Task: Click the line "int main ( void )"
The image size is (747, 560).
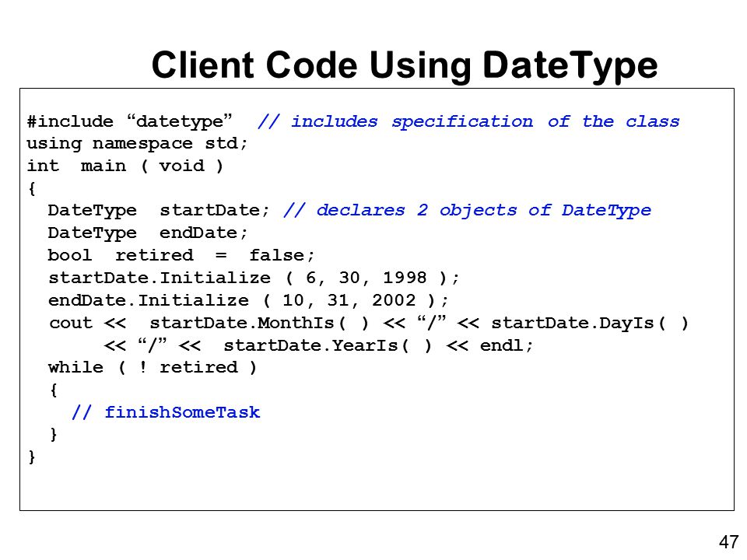Action: [124, 166]
